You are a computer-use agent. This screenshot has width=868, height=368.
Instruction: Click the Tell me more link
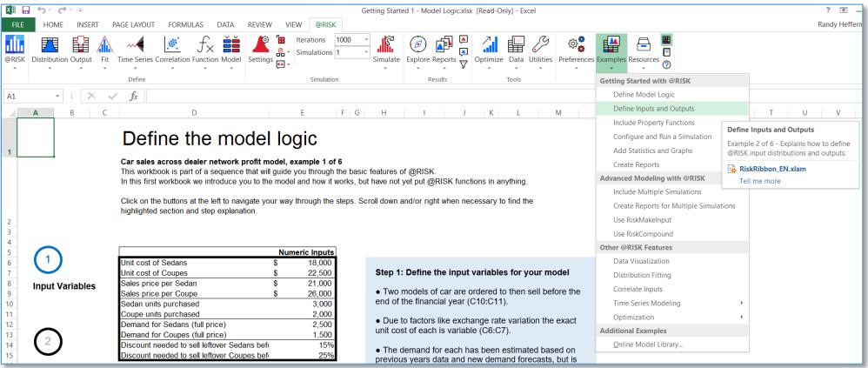coord(759,181)
